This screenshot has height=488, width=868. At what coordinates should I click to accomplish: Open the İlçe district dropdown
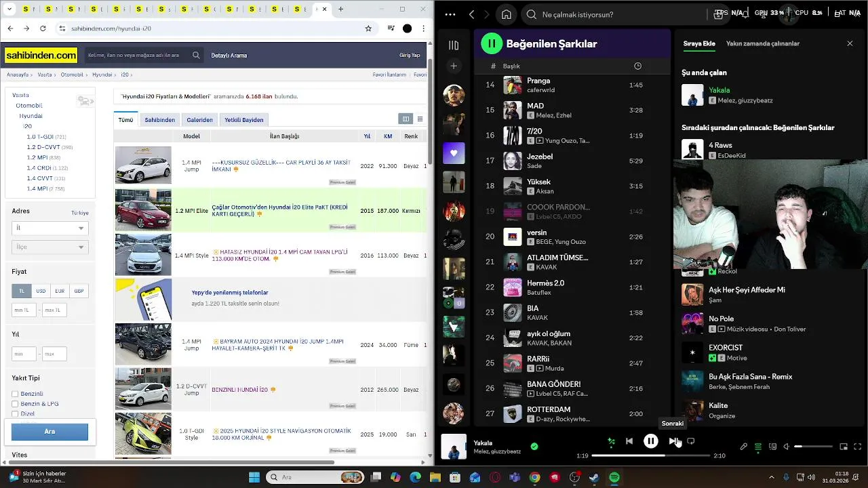(x=50, y=247)
